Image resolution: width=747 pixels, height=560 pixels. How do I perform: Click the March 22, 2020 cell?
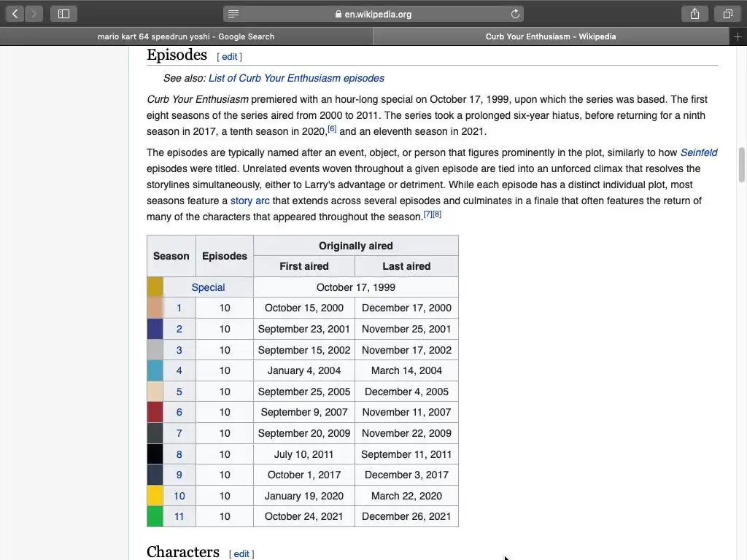[x=406, y=496]
